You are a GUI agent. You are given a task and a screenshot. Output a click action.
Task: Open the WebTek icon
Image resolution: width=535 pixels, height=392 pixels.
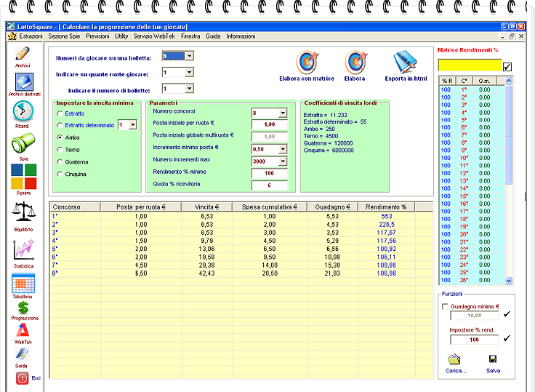(23, 330)
